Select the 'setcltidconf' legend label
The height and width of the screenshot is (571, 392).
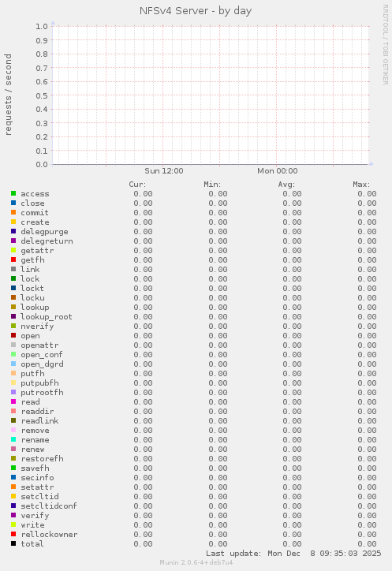point(49,506)
